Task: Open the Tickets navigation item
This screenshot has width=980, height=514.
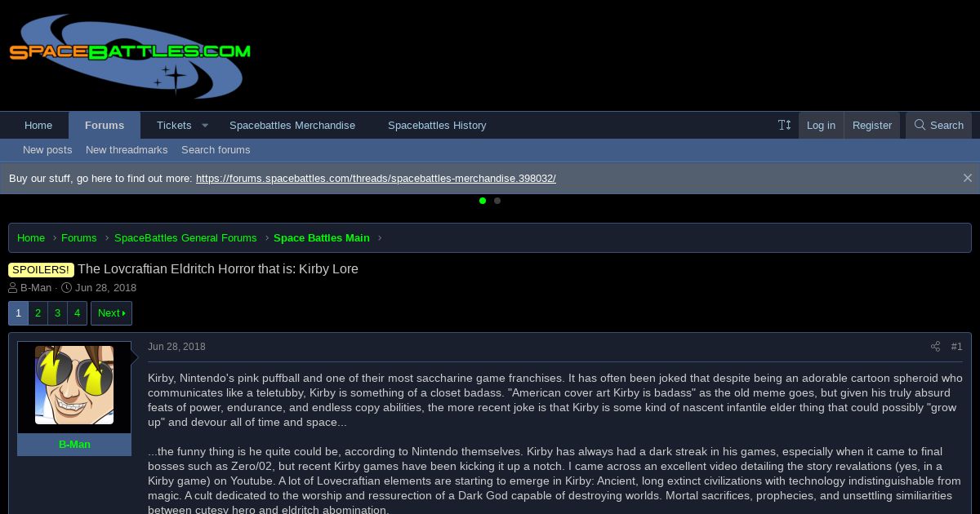Action: click(174, 125)
